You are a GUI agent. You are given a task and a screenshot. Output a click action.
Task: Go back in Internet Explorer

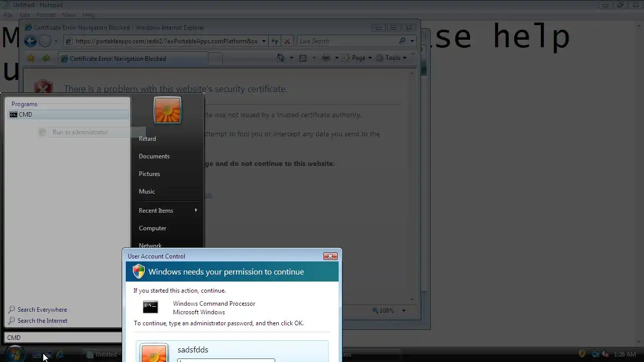tap(30, 41)
